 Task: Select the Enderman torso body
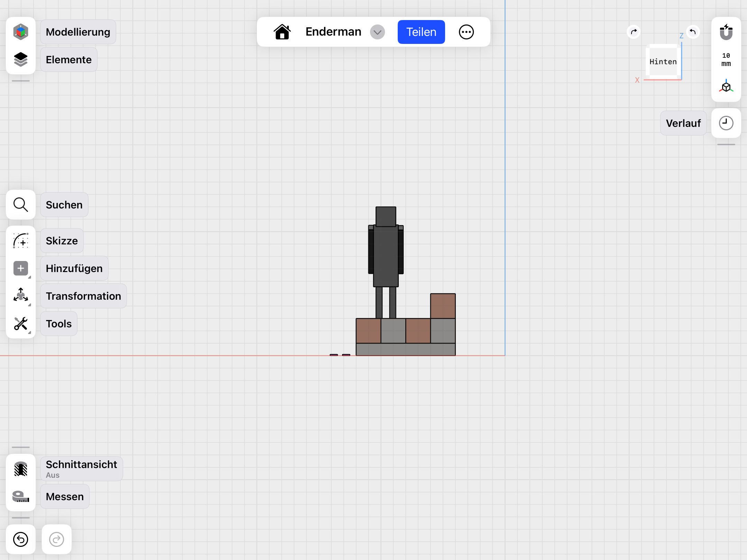click(x=386, y=256)
